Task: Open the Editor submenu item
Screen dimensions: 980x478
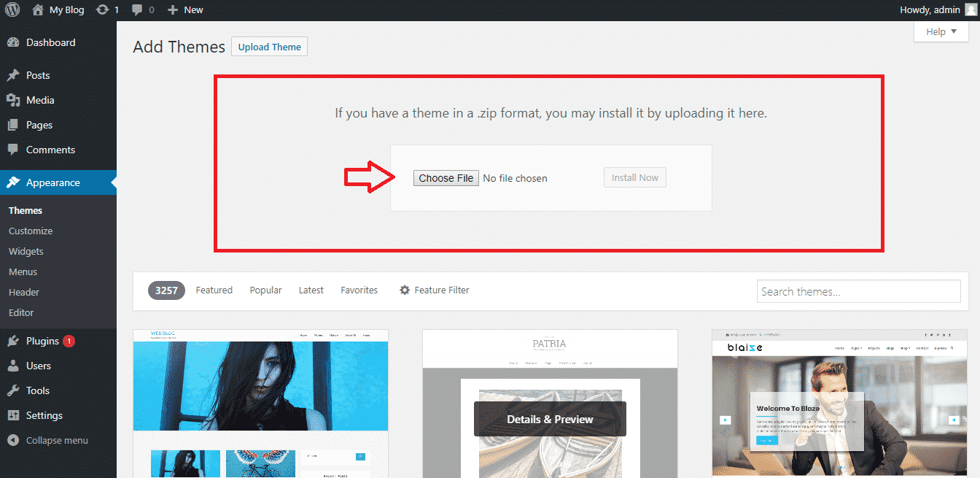Action: [x=21, y=312]
